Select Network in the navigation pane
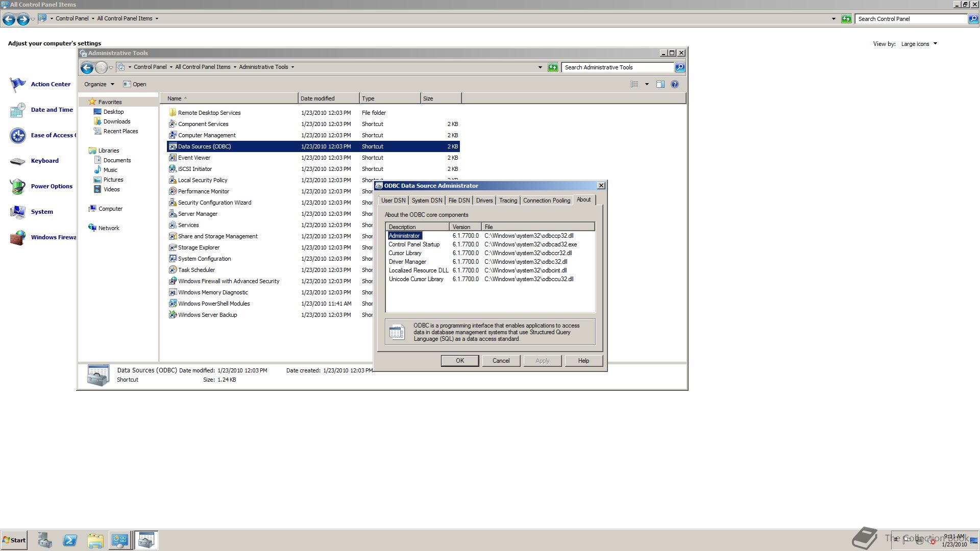The width and height of the screenshot is (980, 551). (x=109, y=228)
